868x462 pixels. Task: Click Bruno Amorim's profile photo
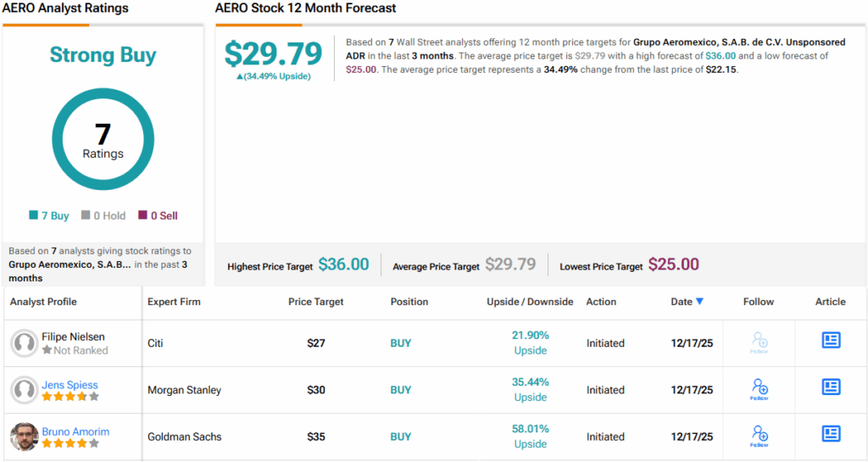[24, 437]
